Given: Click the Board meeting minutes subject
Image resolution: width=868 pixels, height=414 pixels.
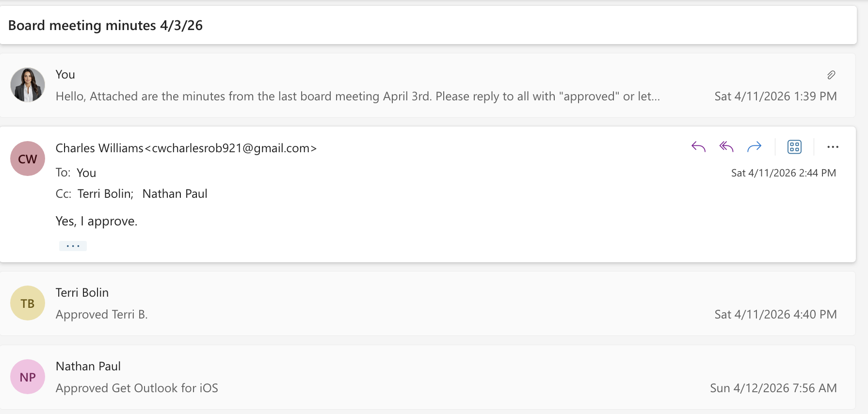Looking at the screenshot, I should point(105,25).
